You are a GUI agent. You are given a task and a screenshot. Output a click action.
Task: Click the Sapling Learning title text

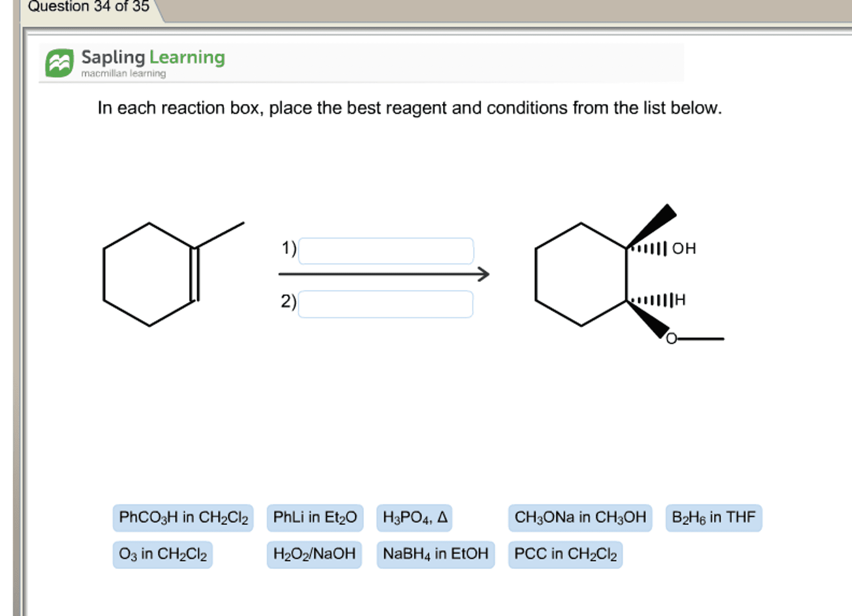pos(153,57)
